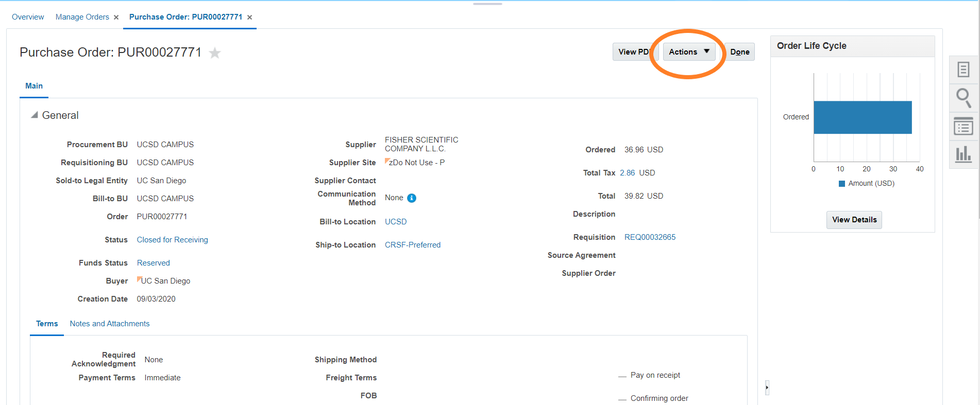Select the Terms tab
This screenshot has width=980, height=405.
tap(47, 324)
